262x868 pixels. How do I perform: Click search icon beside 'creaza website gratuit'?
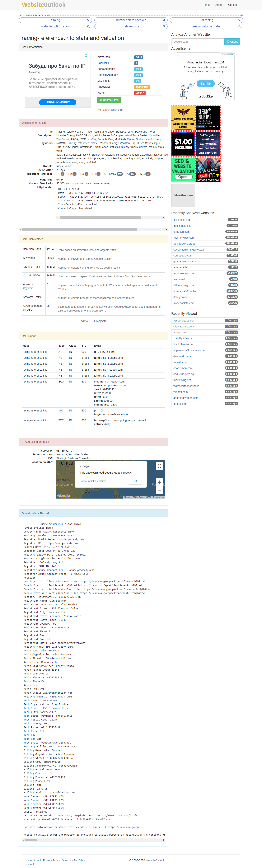(239, 26)
